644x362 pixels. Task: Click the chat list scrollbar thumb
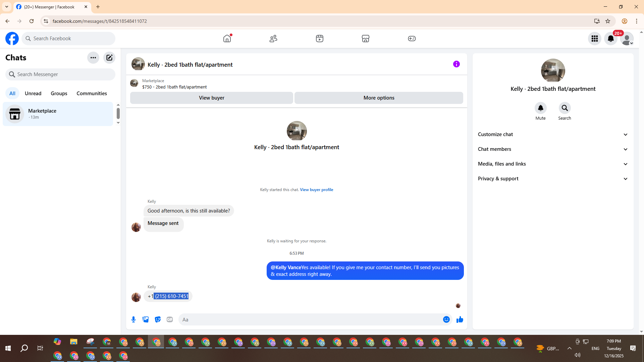118,113
